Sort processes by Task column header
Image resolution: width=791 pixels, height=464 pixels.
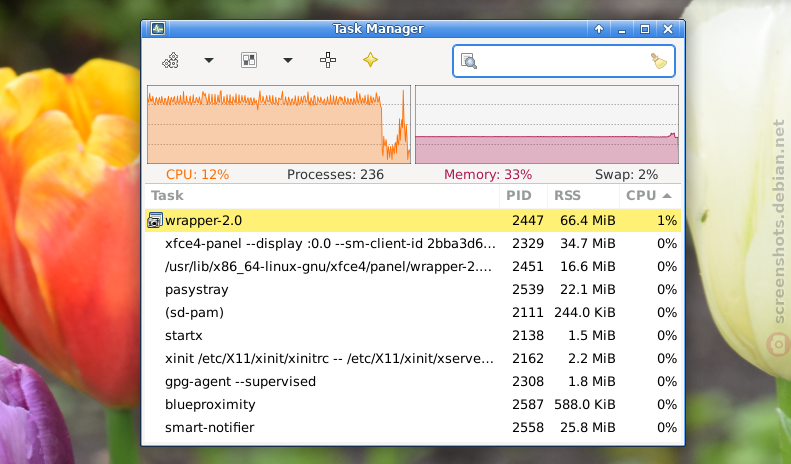pyautogui.click(x=322, y=196)
